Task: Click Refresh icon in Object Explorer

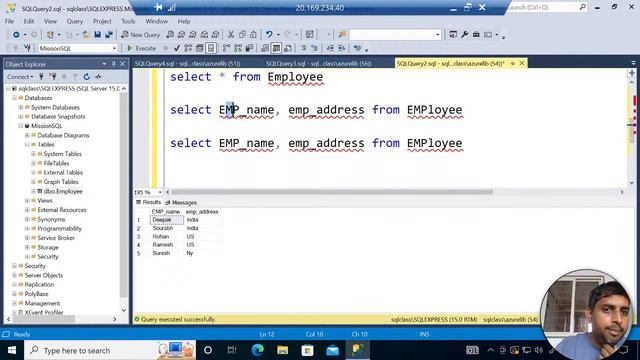Action: pyautogui.click(x=87, y=77)
